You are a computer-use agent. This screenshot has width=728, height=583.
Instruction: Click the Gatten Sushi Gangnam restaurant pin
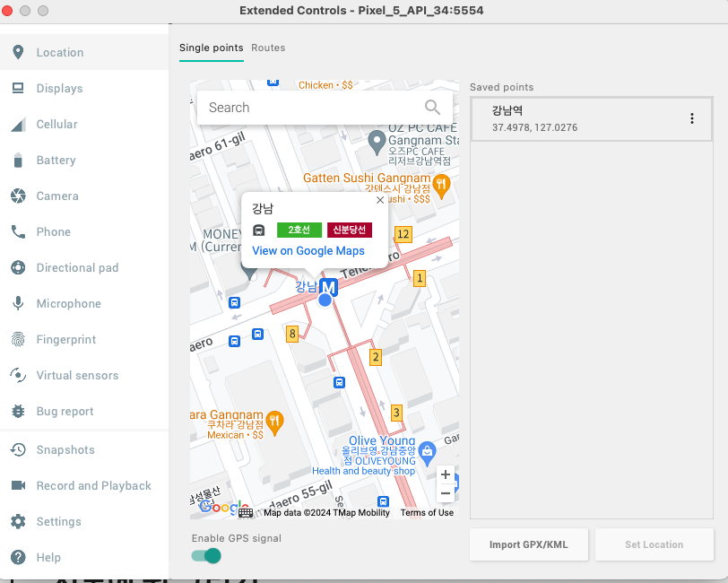(x=441, y=186)
